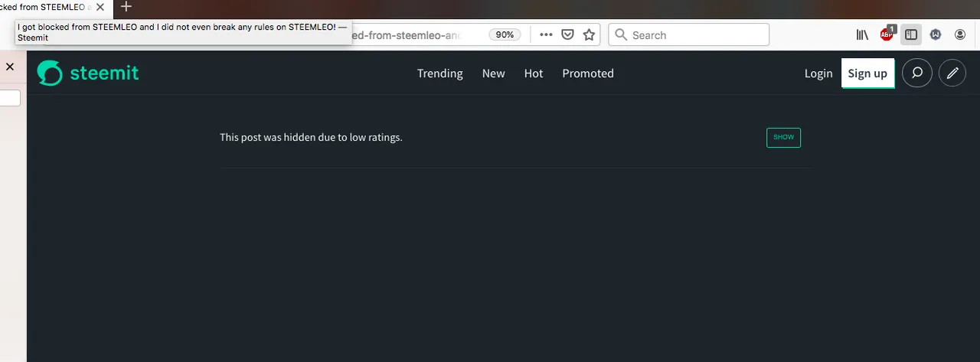
Task: Open the Promoted posts tab
Action: pyautogui.click(x=588, y=73)
